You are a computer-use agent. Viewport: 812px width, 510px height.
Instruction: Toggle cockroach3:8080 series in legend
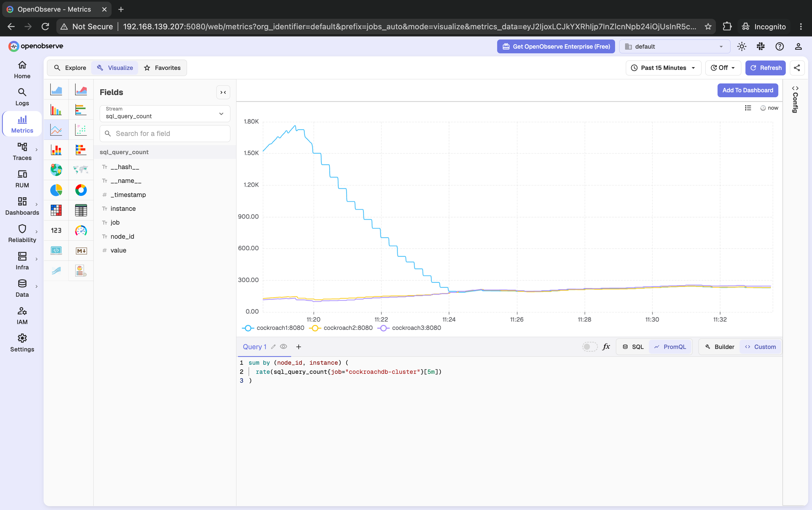(x=409, y=328)
